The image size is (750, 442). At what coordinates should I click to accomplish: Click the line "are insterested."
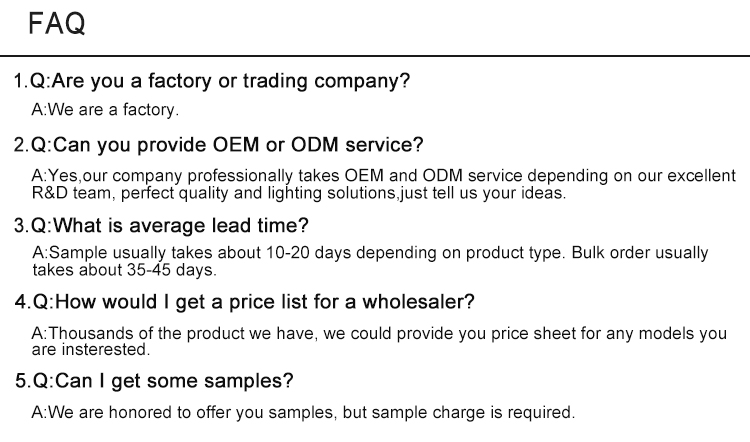(90, 349)
